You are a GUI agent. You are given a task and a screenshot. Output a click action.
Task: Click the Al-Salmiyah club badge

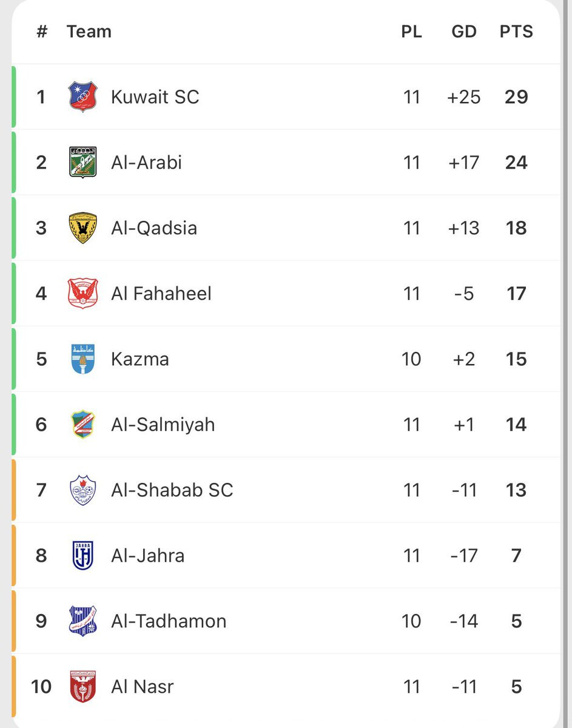pyautogui.click(x=82, y=425)
